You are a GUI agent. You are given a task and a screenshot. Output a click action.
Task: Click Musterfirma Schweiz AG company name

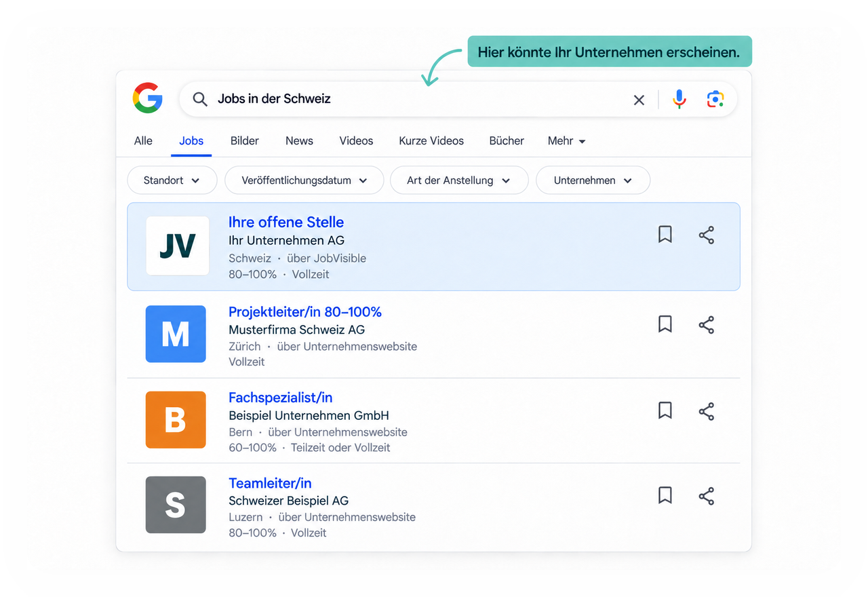point(296,330)
